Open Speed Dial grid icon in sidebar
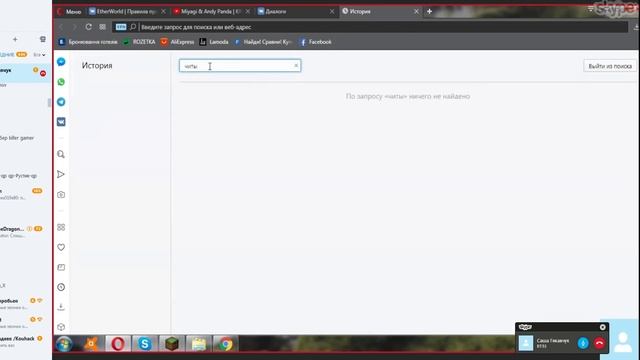The width and height of the screenshot is (640, 360). point(61,227)
